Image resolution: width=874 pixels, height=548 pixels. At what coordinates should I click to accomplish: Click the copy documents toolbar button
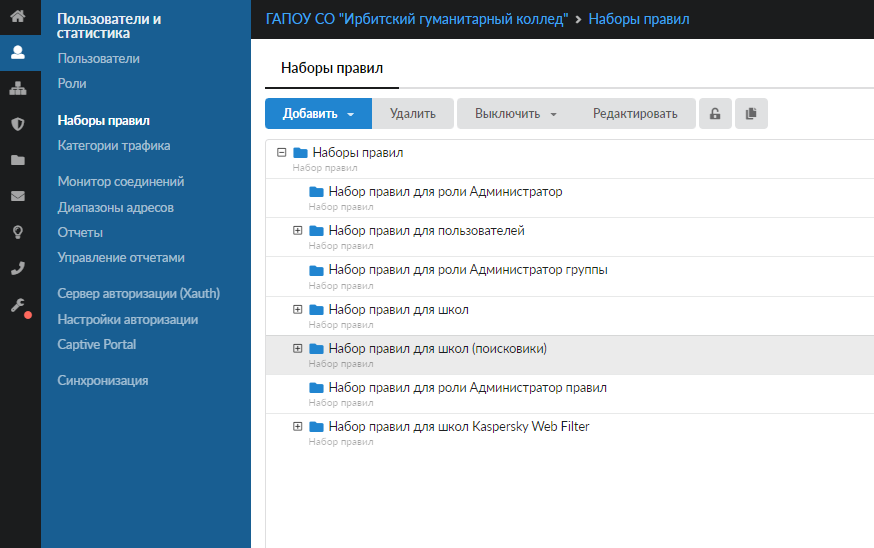(x=751, y=114)
